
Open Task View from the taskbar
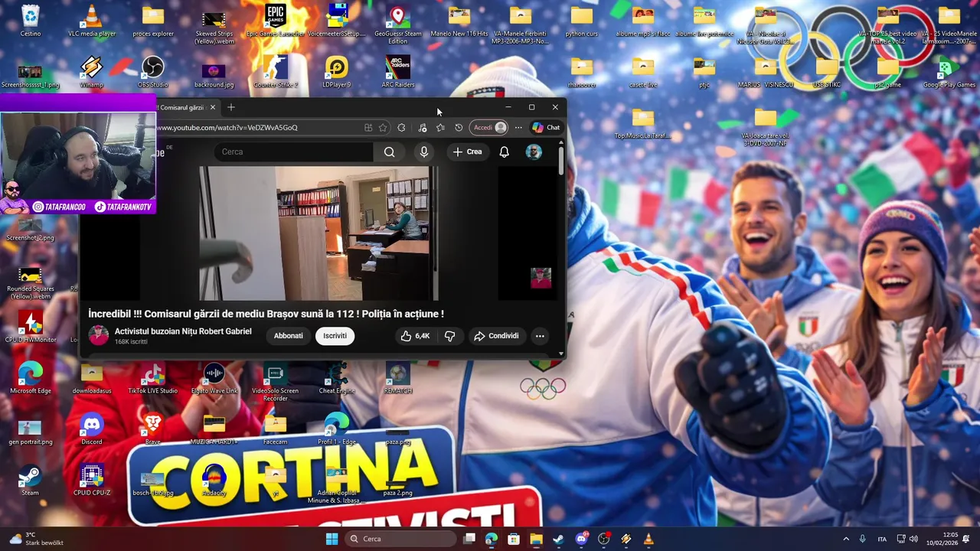pyautogui.click(x=469, y=539)
